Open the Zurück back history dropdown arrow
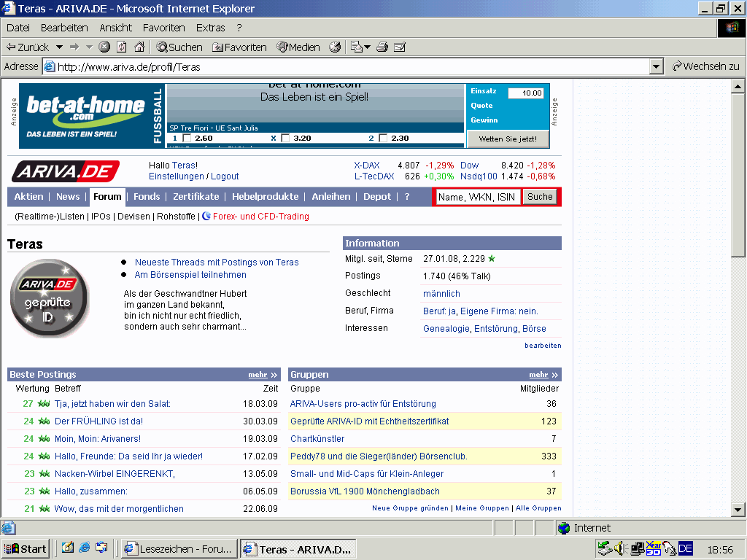 (x=59, y=47)
